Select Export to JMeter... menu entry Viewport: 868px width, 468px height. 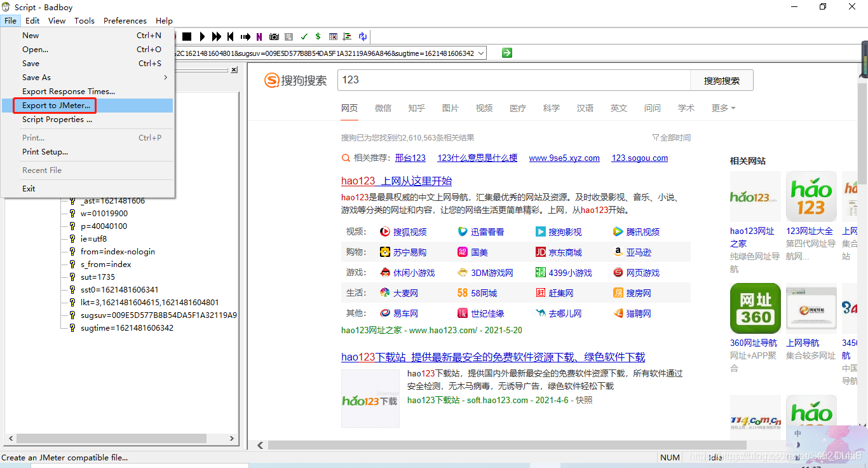pyautogui.click(x=88, y=106)
